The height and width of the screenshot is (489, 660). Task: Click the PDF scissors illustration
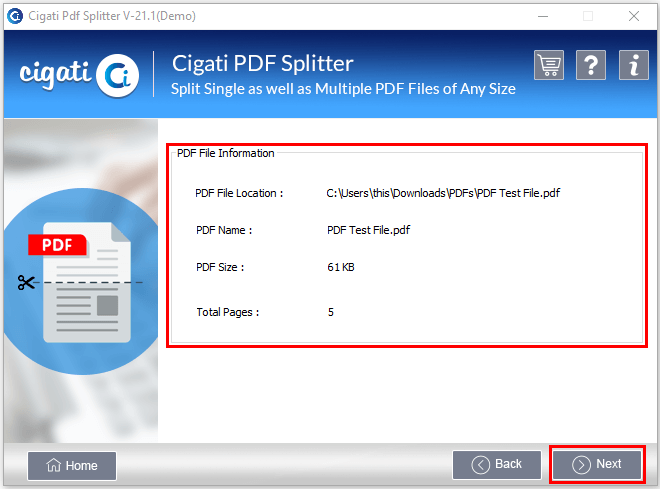[80, 282]
